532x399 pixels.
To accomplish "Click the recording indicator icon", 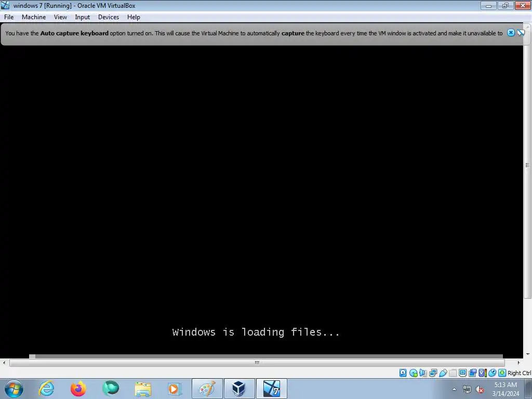I will coord(472,373).
